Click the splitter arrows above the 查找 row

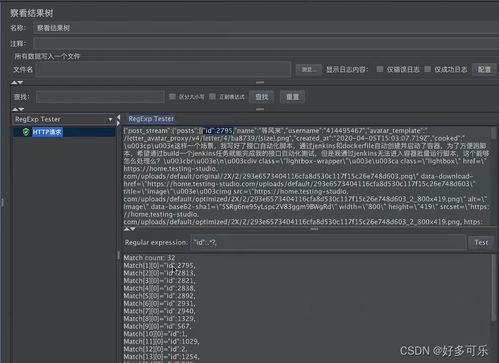coord(17,82)
